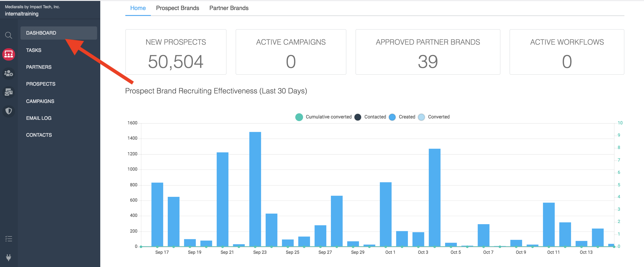This screenshot has height=267, width=644.
Task: Click the plug integrations icon
Action: click(x=8, y=257)
